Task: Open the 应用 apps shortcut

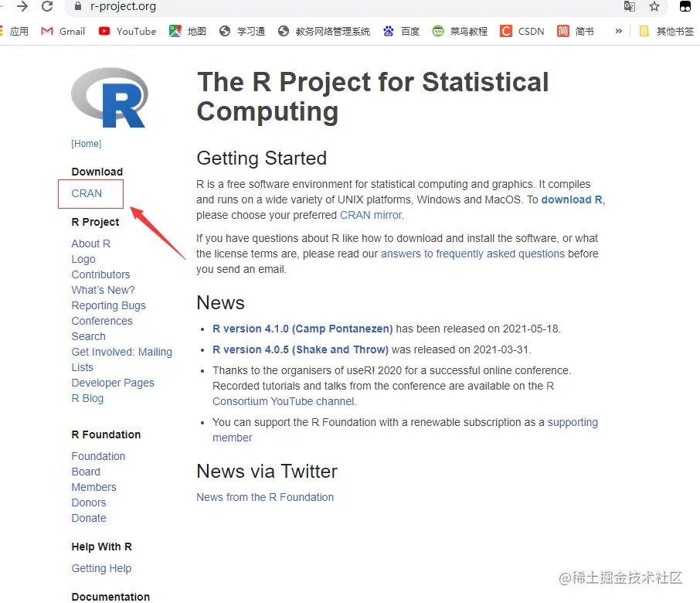Action: [14, 31]
